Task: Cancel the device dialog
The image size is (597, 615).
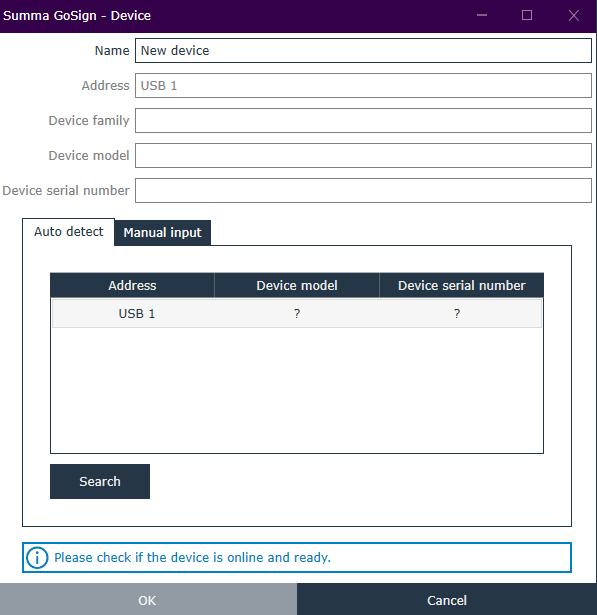Action: coord(447,600)
